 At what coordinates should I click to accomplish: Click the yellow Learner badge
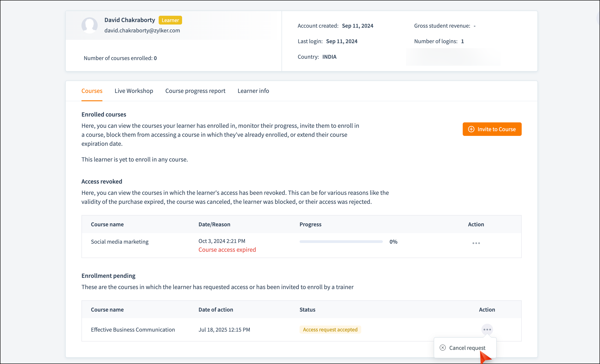170,20
